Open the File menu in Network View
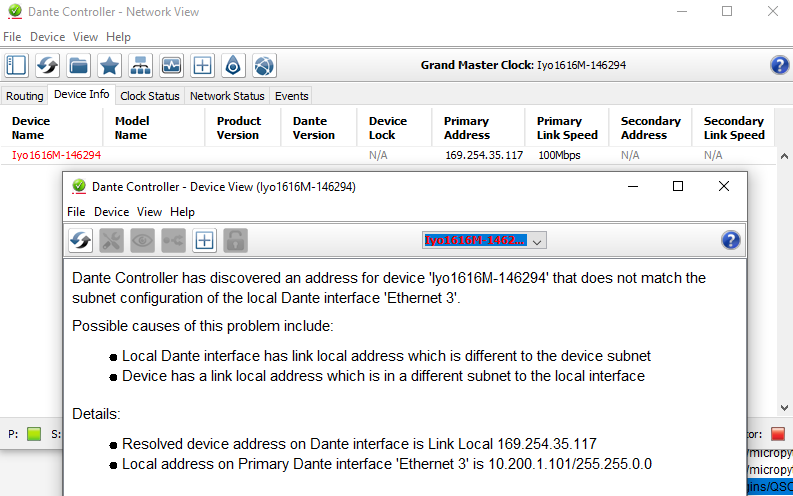Viewport: 793px width, 496px height. [12, 37]
